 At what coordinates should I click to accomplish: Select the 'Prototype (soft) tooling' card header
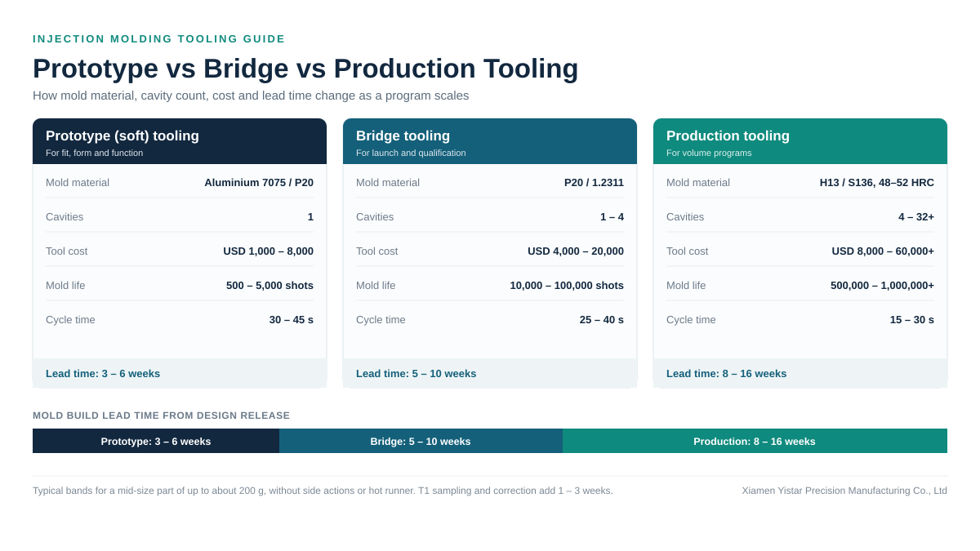[180, 141]
